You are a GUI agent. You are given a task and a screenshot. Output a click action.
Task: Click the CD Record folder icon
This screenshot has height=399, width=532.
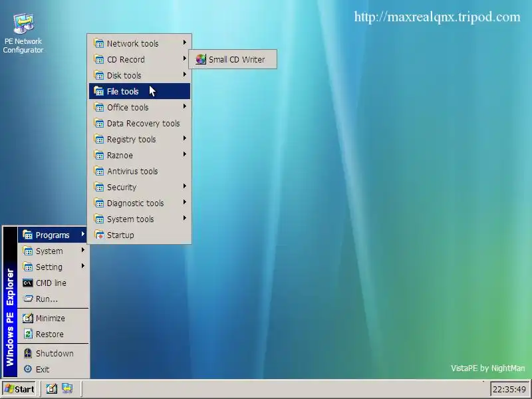(x=98, y=59)
